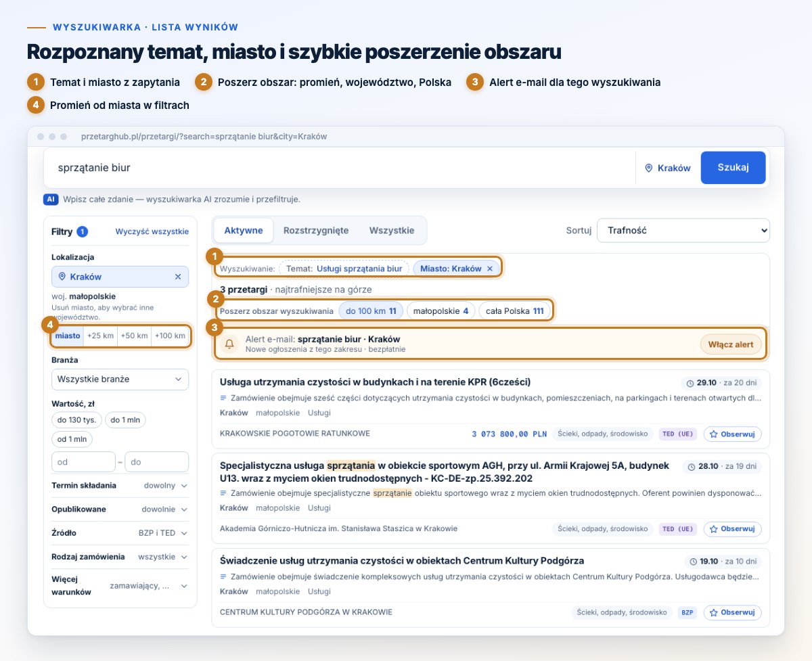Switch to the Wszystkie tab
Screen dimensions: 812x661
point(392,230)
